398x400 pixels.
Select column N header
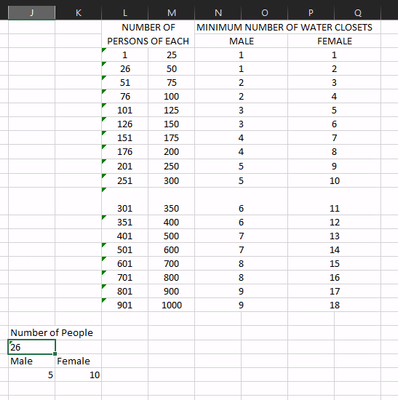[x=218, y=13]
